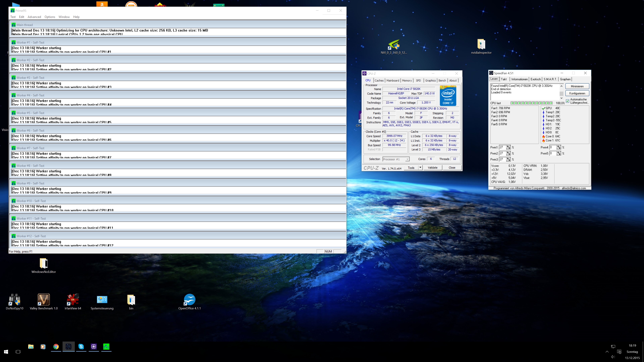Screen dimensions: 644x362
Task: Click the SpeedFan log scrollbar down arrow
Action: tap(561, 98)
